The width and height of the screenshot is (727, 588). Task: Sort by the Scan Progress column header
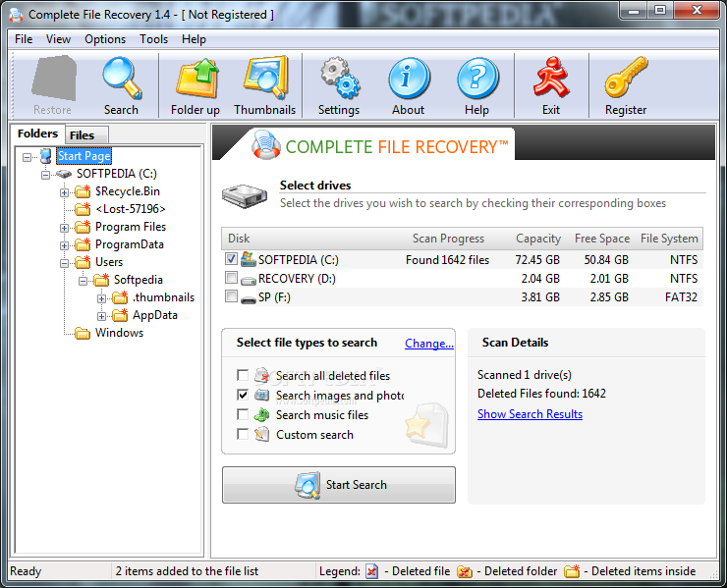[448, 239]
